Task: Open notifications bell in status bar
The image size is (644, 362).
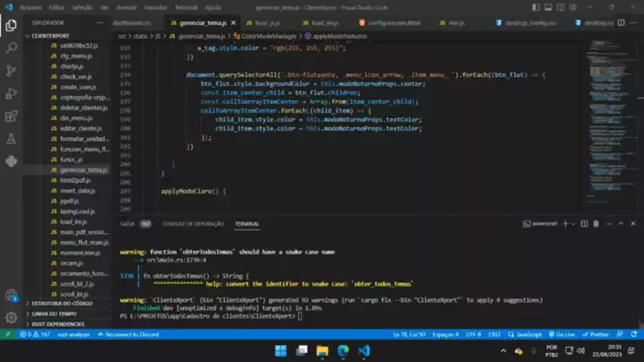Action: point(634,334)
